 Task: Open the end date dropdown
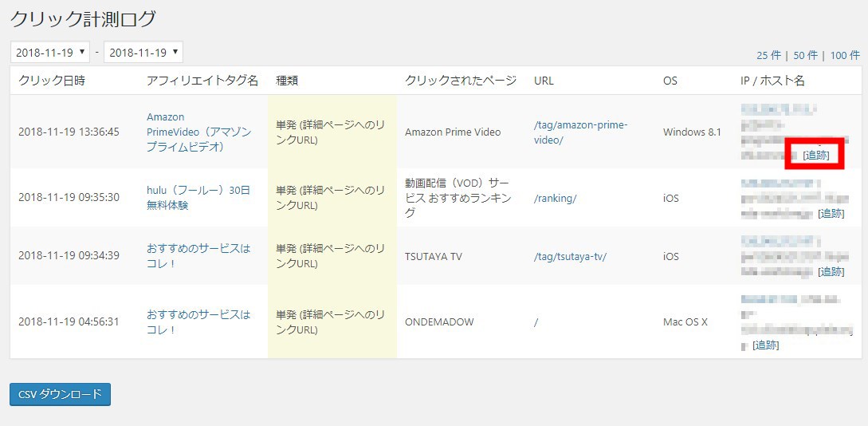(143, 53)
